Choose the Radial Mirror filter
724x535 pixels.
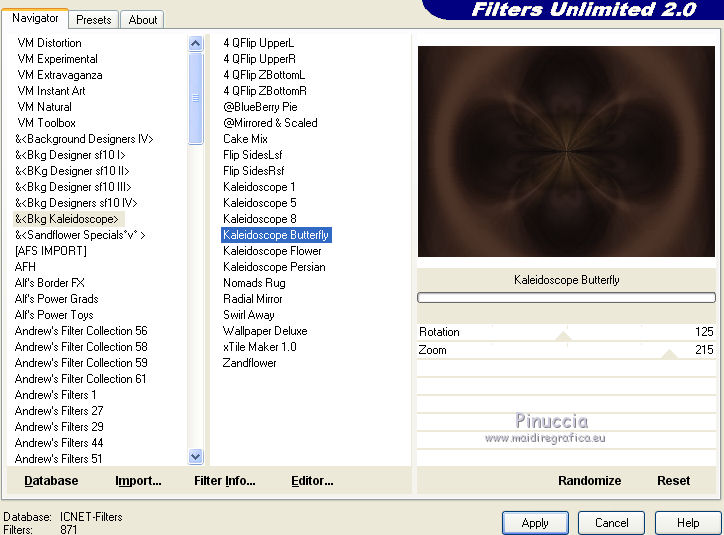click(253, 299)
